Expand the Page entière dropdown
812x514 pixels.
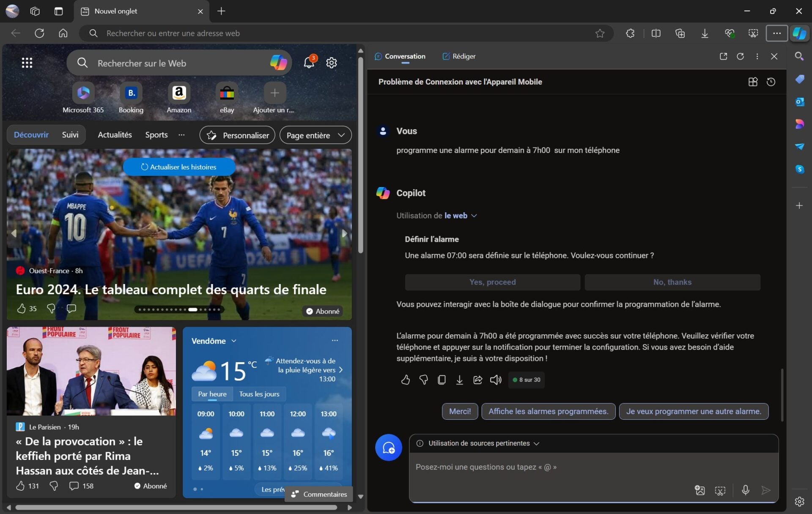pos(315,135)
